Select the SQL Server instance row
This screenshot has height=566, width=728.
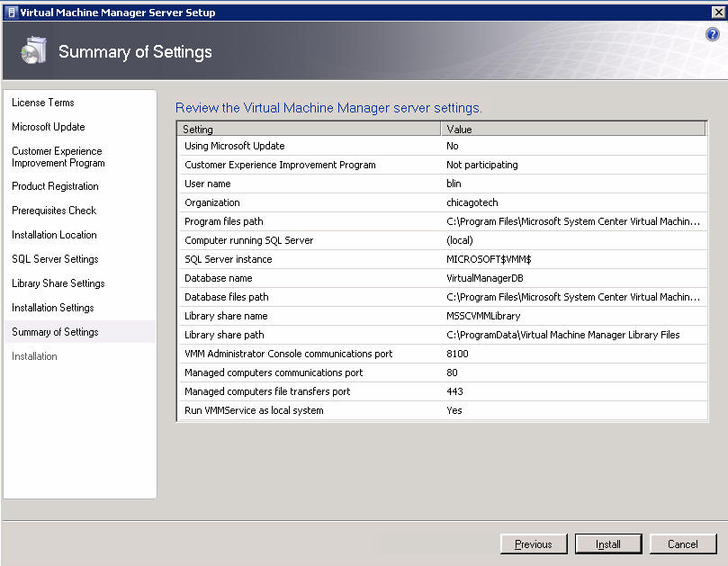[443, 259]
